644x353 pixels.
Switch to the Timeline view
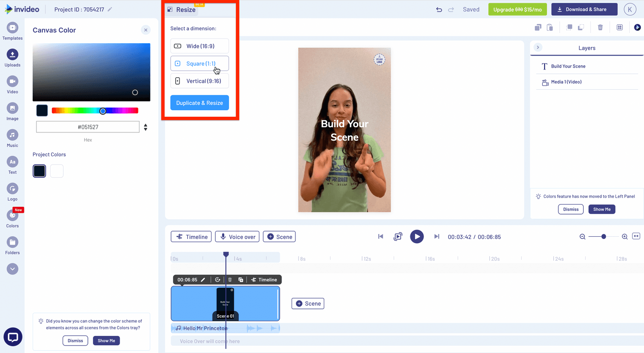pyautogui.click(x=191, y=236)
